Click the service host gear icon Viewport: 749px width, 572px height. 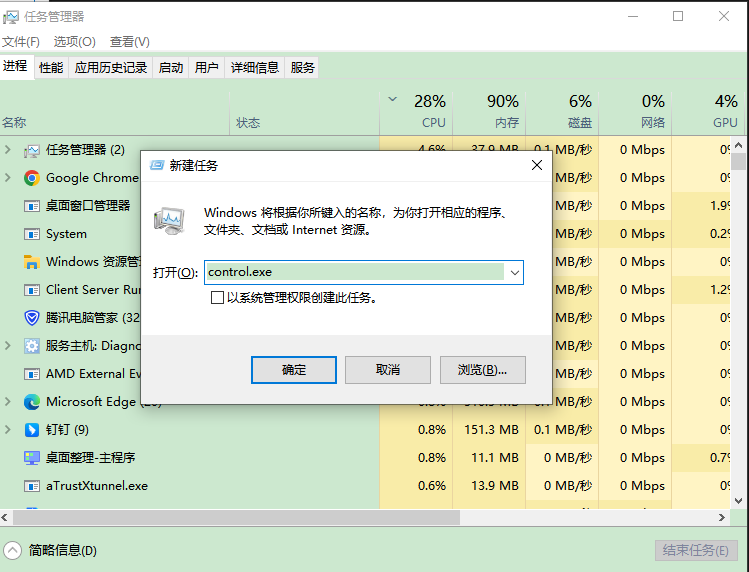[x=32, y=346]
